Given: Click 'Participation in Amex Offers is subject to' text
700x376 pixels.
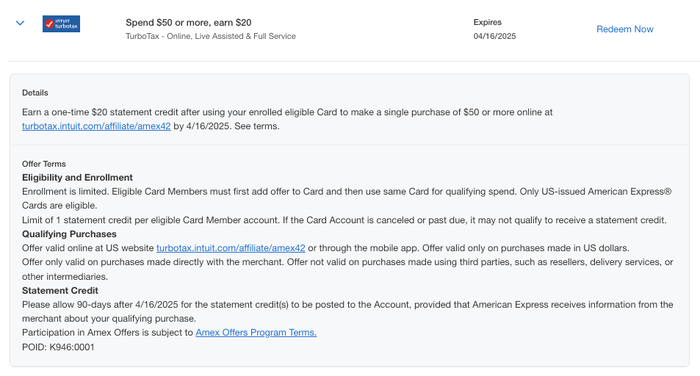Looking at the screenshot, I should (x=108, y=332).
